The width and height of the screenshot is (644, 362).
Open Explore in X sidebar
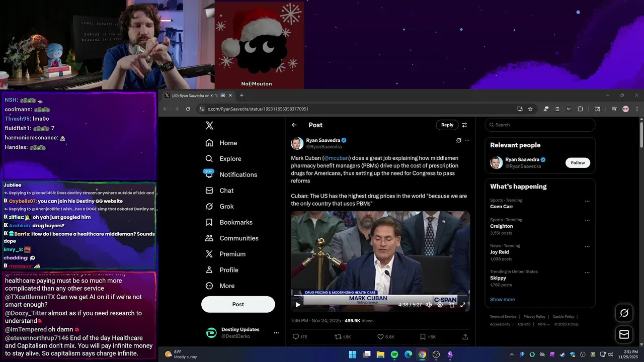click(x=223, y=159)
